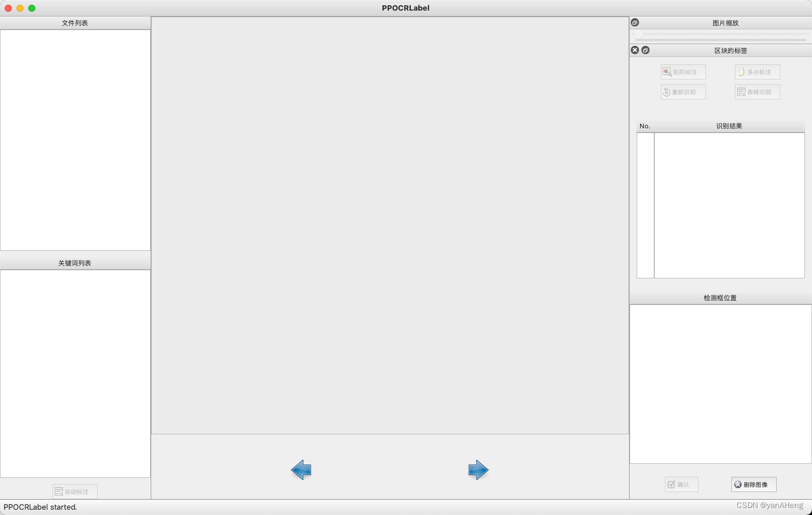812x515 pixels.
Task: Maximize the window with green button
Action: click(32, 8)
